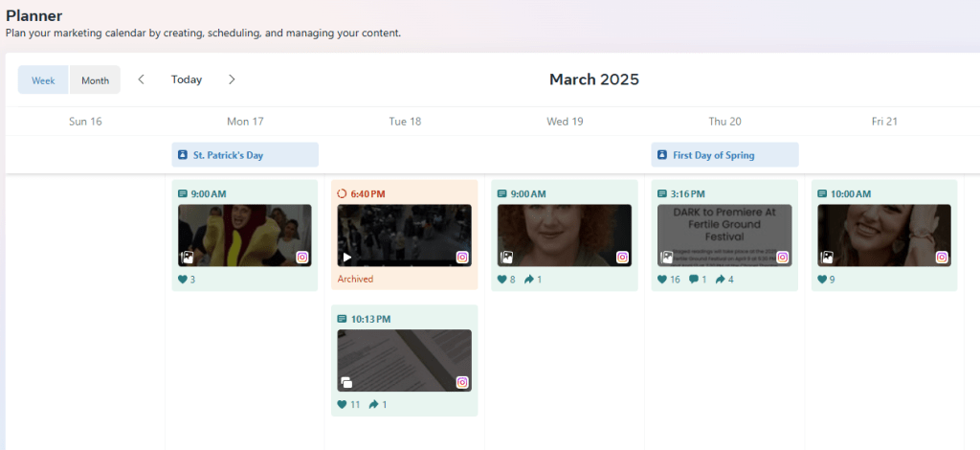Go to the previous week arrow
This screenshot has width=980, height=450.
coord(142,79)
